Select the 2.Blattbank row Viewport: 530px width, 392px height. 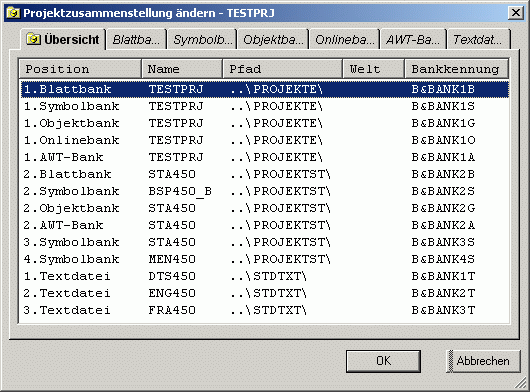coord(265,174)
